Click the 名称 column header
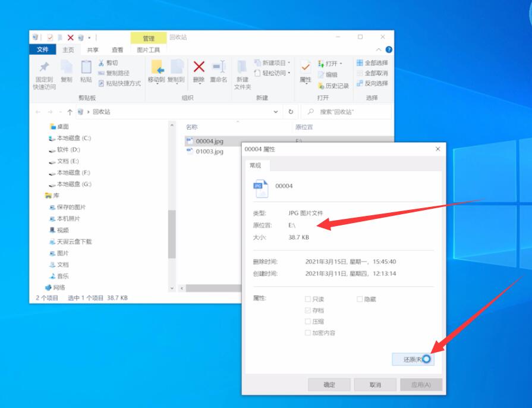Image resolution: width=532 pixels, height=408 pixels. [191, 127]
